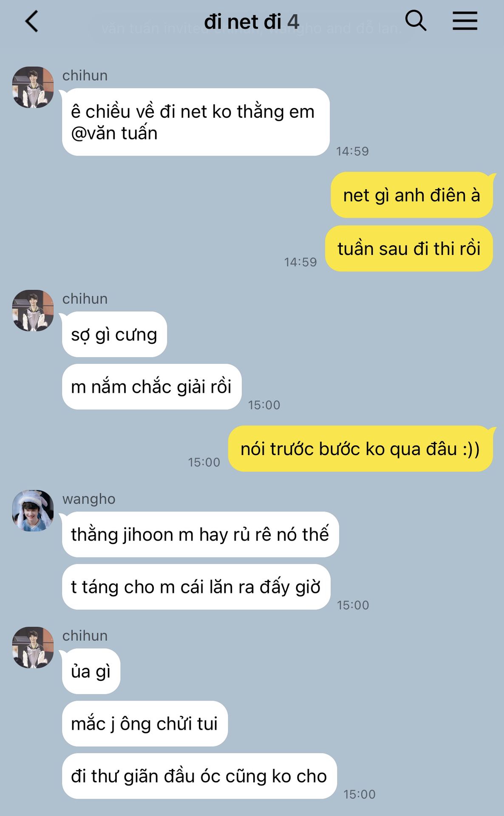Tap chat title 'đi net đi 4'
Image resolution: width=504 pixels, height=816 pixels.
252,22
